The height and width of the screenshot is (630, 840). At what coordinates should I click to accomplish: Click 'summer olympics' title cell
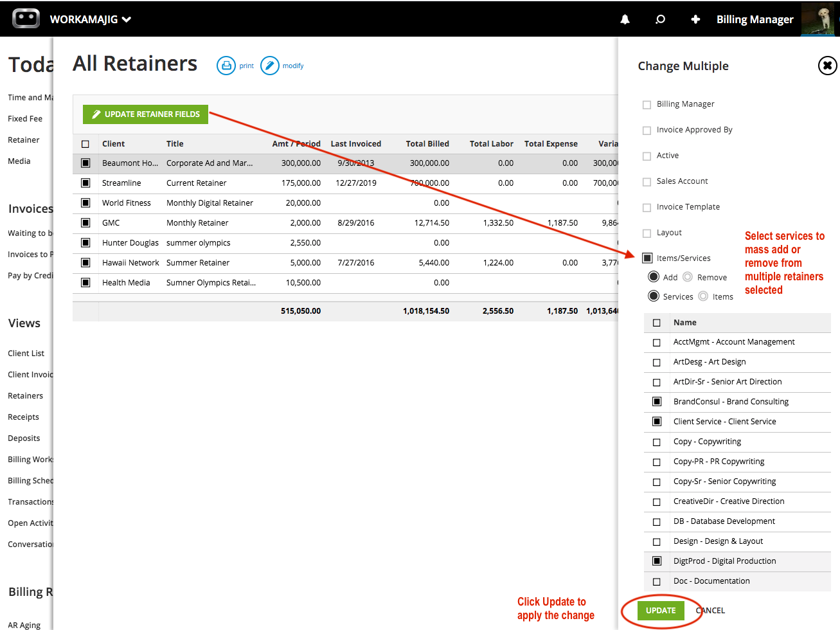point(199,243)
